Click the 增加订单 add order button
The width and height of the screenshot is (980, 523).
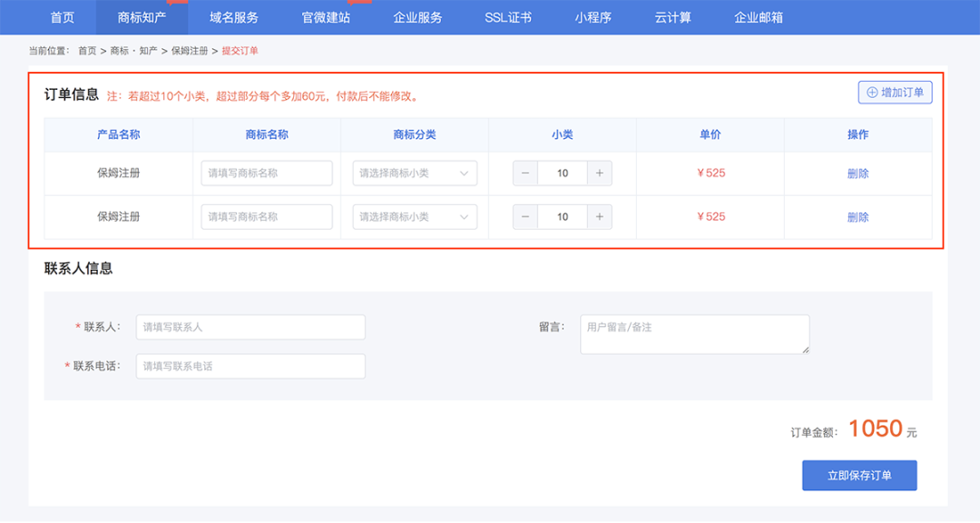coord(895,93)
